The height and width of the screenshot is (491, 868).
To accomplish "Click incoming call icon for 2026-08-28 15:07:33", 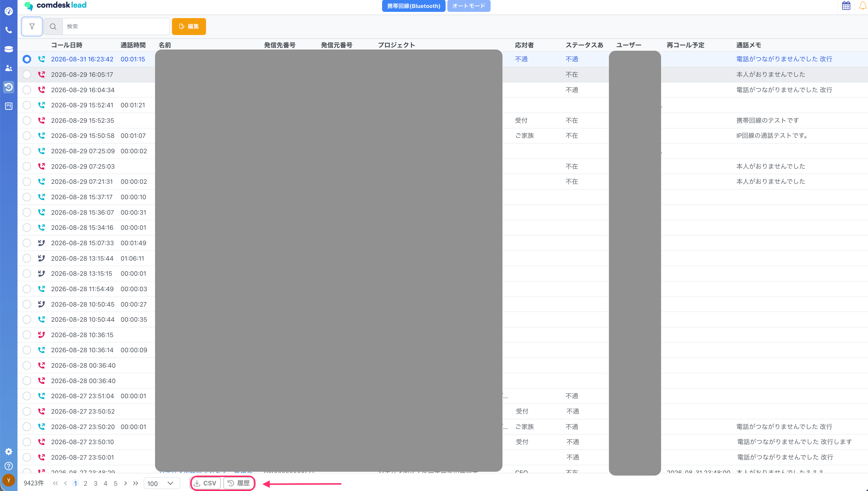I will coord(42,243).
